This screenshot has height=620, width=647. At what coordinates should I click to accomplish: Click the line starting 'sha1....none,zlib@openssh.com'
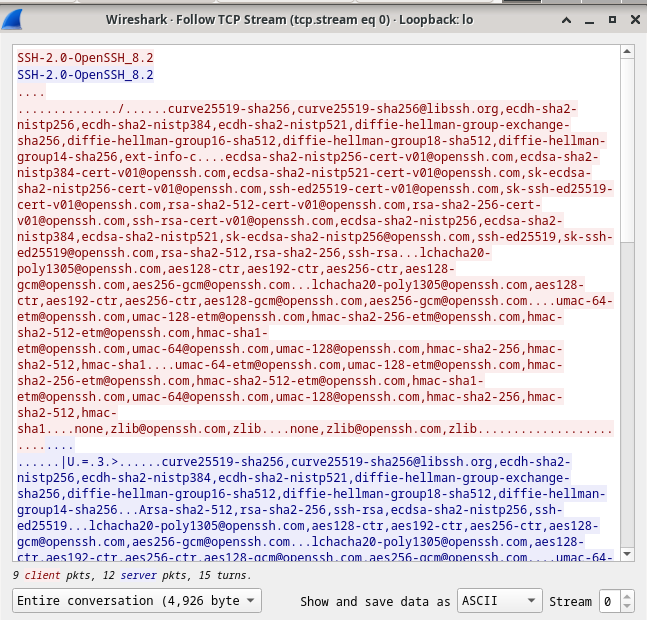315,429
